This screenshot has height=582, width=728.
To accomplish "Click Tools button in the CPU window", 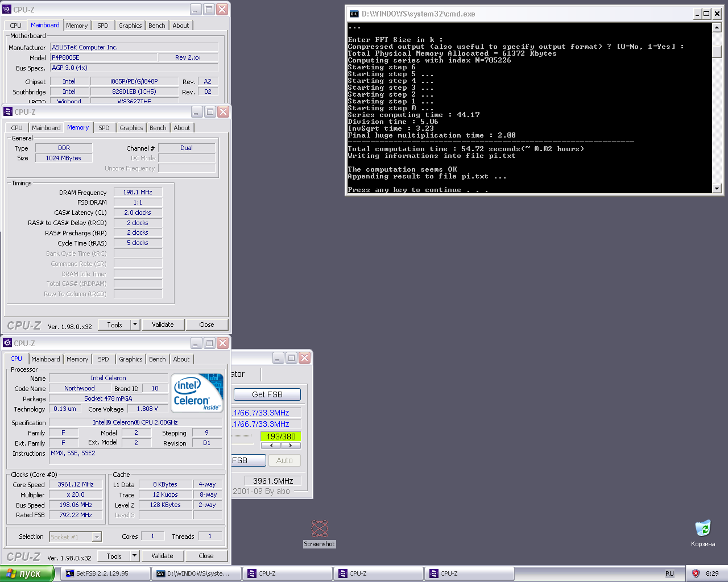I will (114, 556).
